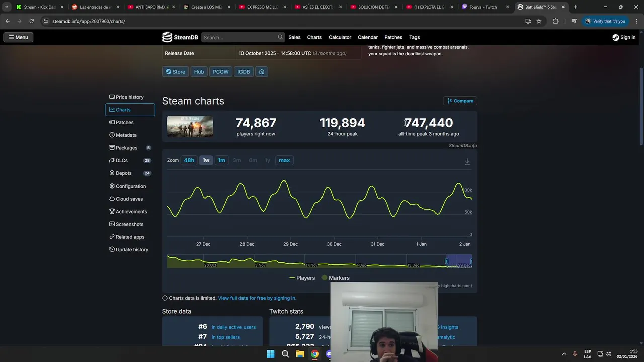Open the SteamDB logo home link
Image resolution: width=644 pixels, height=362 pixels.
180,37
